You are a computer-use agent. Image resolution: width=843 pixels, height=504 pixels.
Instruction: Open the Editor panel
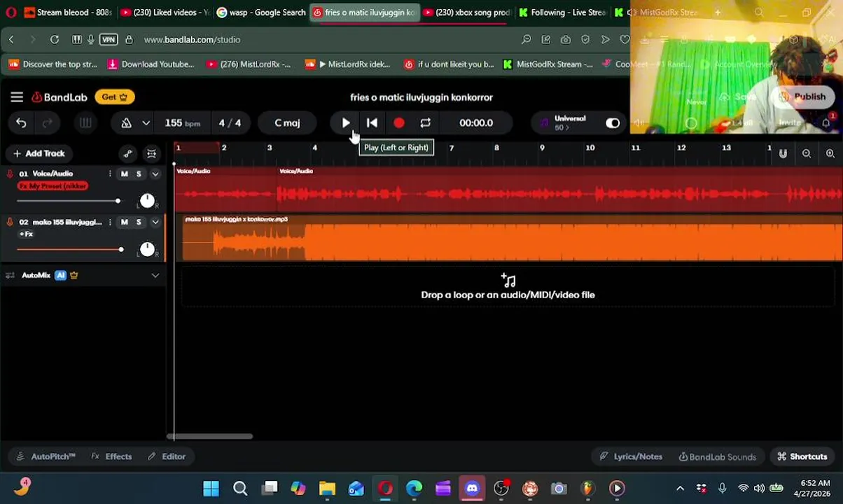[167, 456]
